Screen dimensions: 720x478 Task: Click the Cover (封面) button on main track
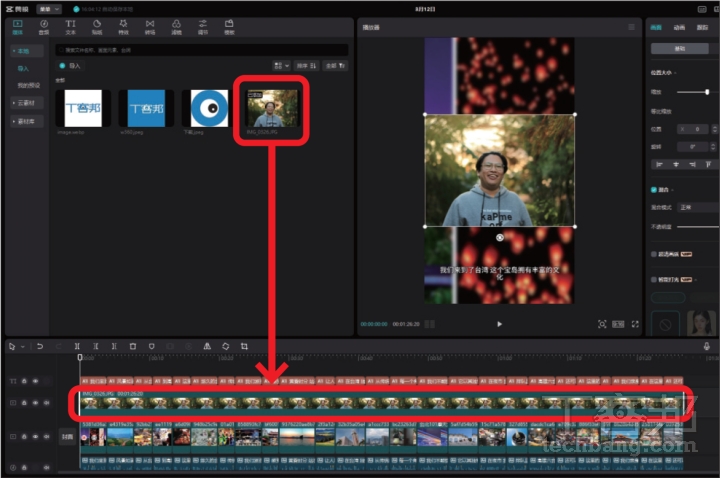point(68,437)
